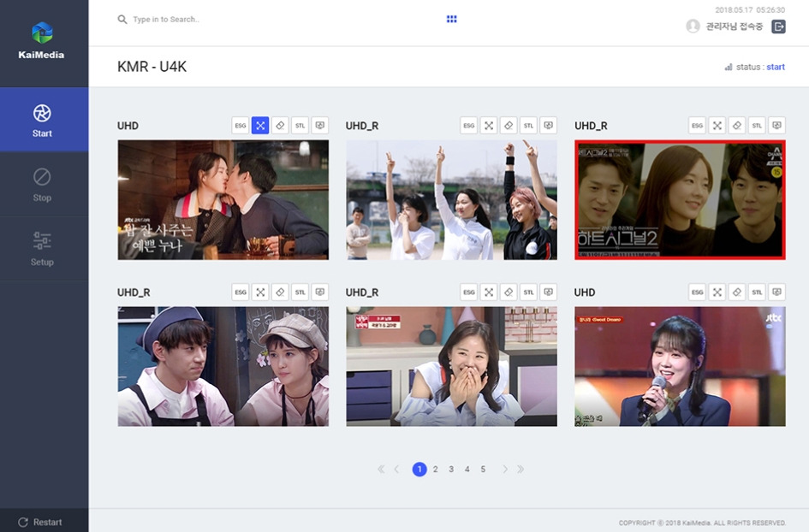Click ESG above the riverside arms-raised group thumbnail
This screenshot has height=532, width=809.
pos(468,125)
